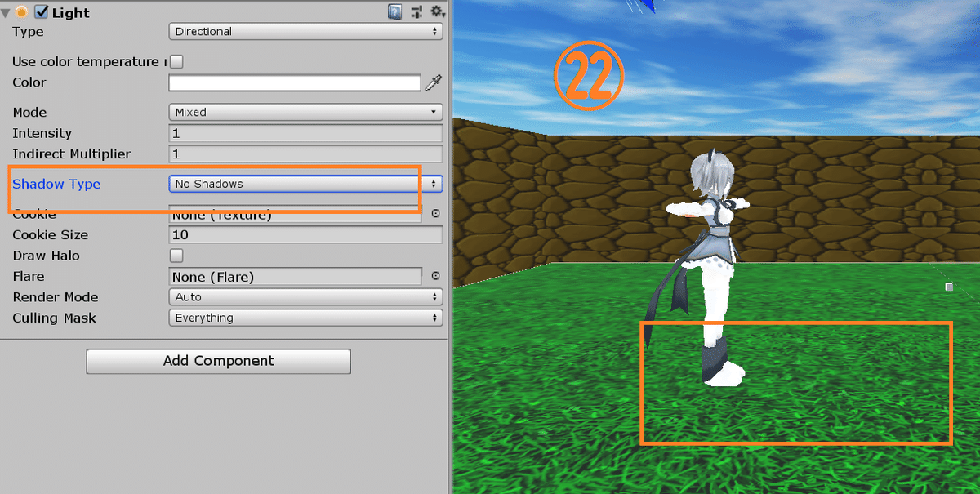Click the Light component title text
Viewport: 980px width, 494px height.
(71, 13)
